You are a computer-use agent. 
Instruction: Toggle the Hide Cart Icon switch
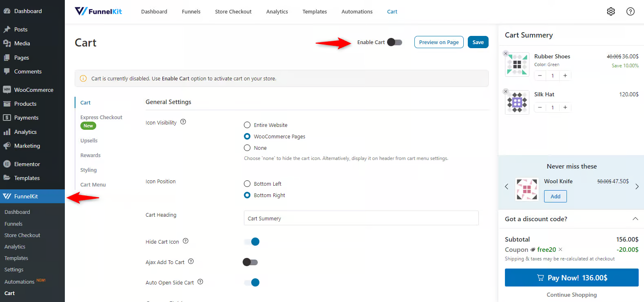(x=252, y=242)
